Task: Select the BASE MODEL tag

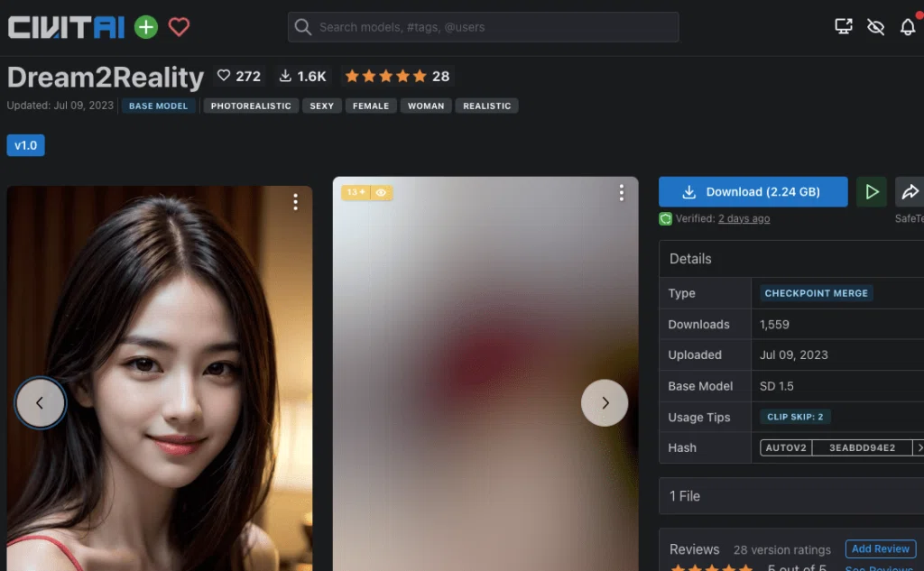Action: pos(158,106)
